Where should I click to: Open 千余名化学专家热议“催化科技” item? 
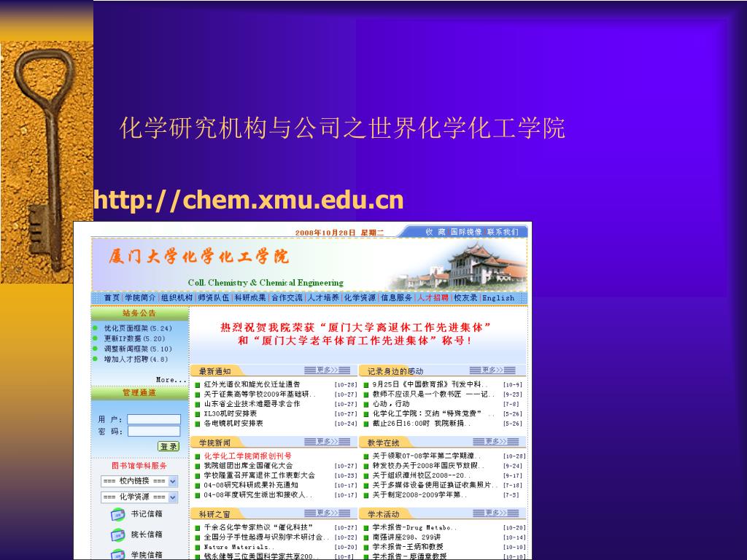click(x=258, y=528)
